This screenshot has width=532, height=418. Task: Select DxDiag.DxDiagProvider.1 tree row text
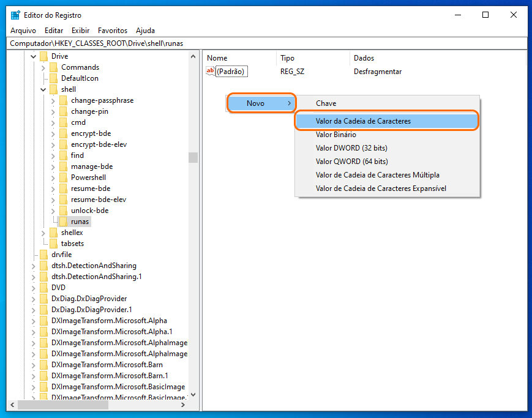[92, 310]
